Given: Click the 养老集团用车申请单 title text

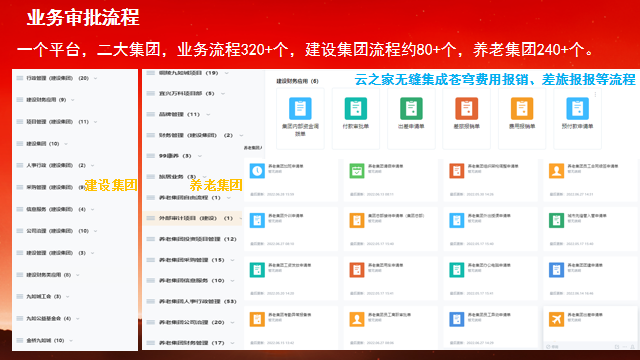Looking at the screenshot, I should [386, 265].
